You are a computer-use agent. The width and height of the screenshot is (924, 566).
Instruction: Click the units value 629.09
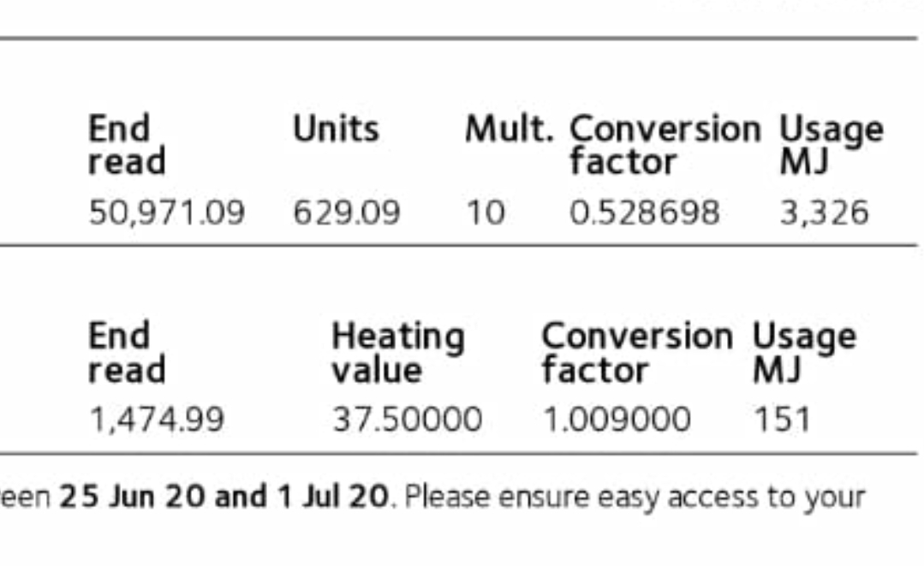[346, 212]
